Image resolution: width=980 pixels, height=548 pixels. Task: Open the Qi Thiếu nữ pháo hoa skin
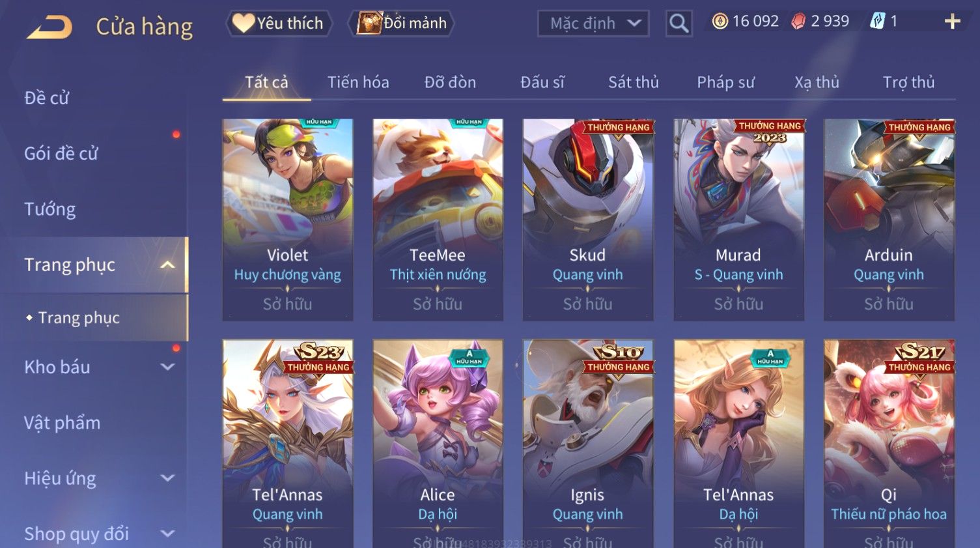coord(889,443)
